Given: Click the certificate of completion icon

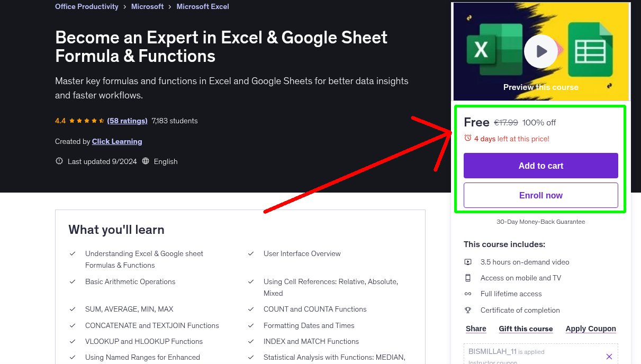Looking at the screenshot, I should tap(468, 310).
